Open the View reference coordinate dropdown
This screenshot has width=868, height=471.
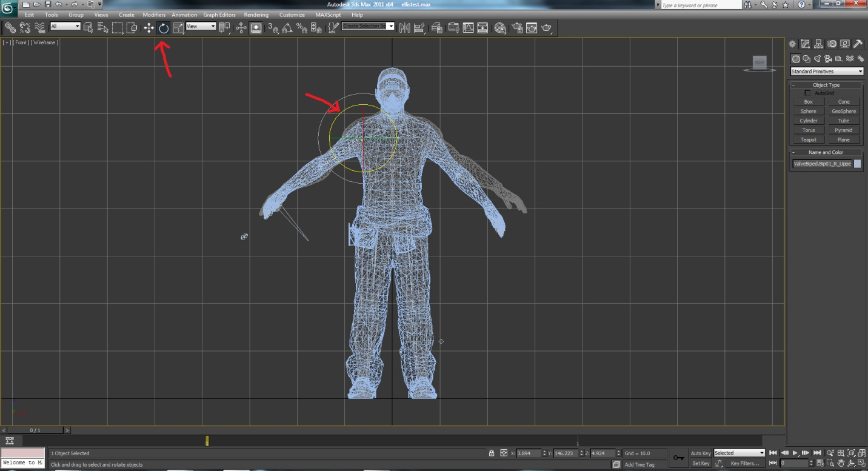point(201,27)
